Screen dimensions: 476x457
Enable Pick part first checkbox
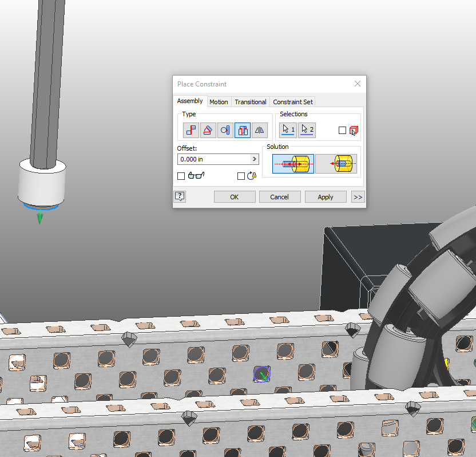click(342, 131)
